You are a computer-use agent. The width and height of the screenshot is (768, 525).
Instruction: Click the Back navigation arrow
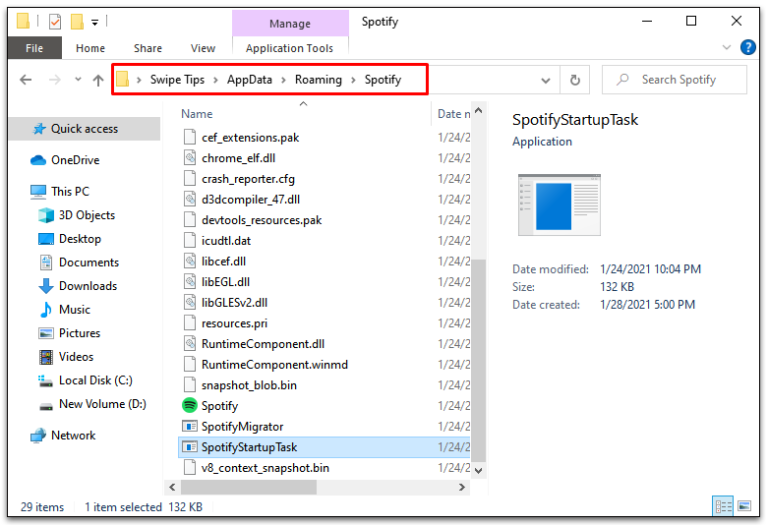[26, 79]
